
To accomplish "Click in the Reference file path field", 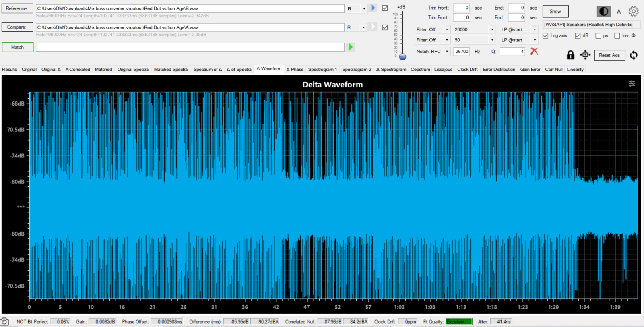I will (190, 8).
